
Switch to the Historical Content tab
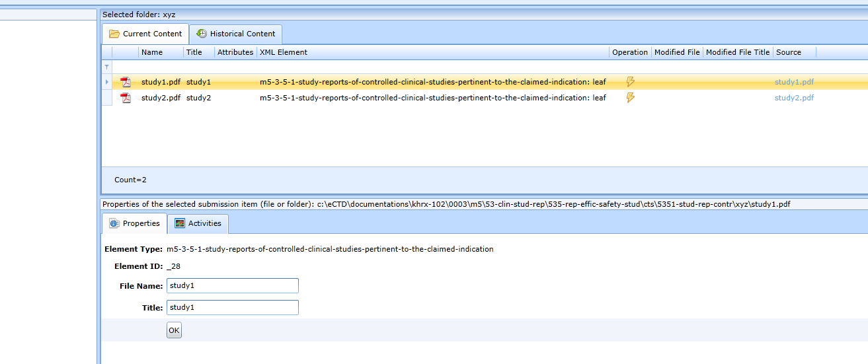click(x=236, y=34)
